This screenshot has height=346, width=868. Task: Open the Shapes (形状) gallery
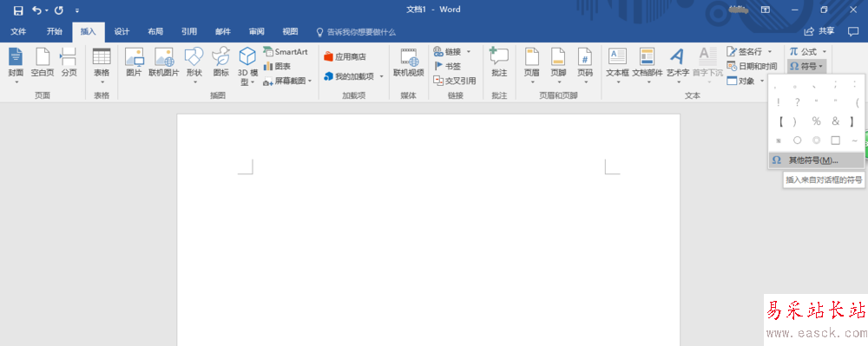[194, 65]
